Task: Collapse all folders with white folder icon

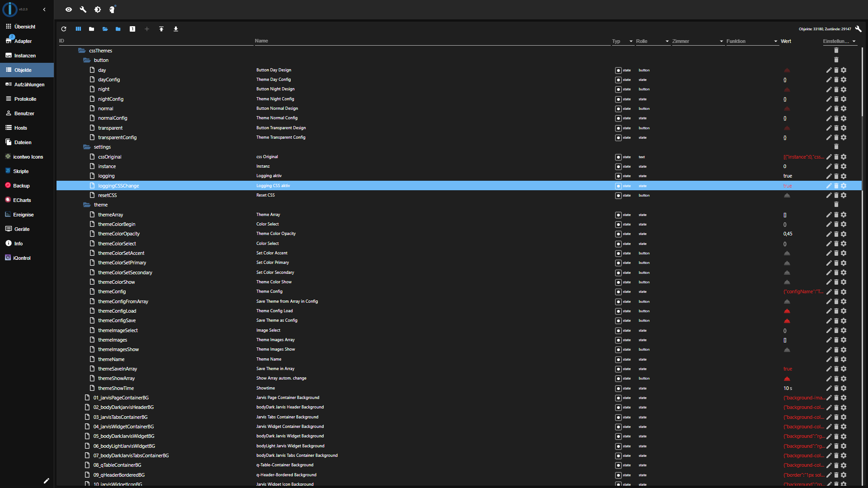Action: click(91, 29)
